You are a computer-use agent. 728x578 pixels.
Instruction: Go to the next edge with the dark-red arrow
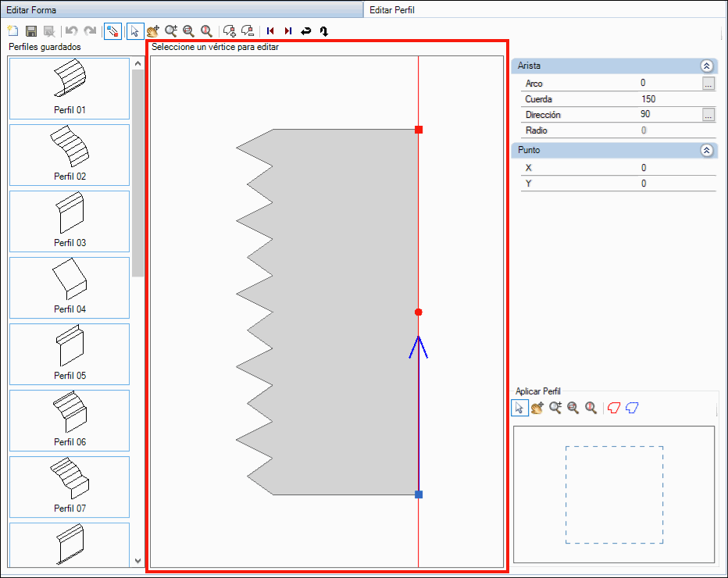[288, 31]
